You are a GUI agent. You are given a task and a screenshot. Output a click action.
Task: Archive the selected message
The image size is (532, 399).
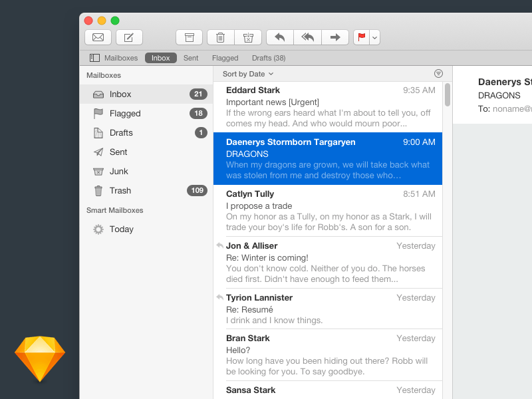(x=189, y=37)
